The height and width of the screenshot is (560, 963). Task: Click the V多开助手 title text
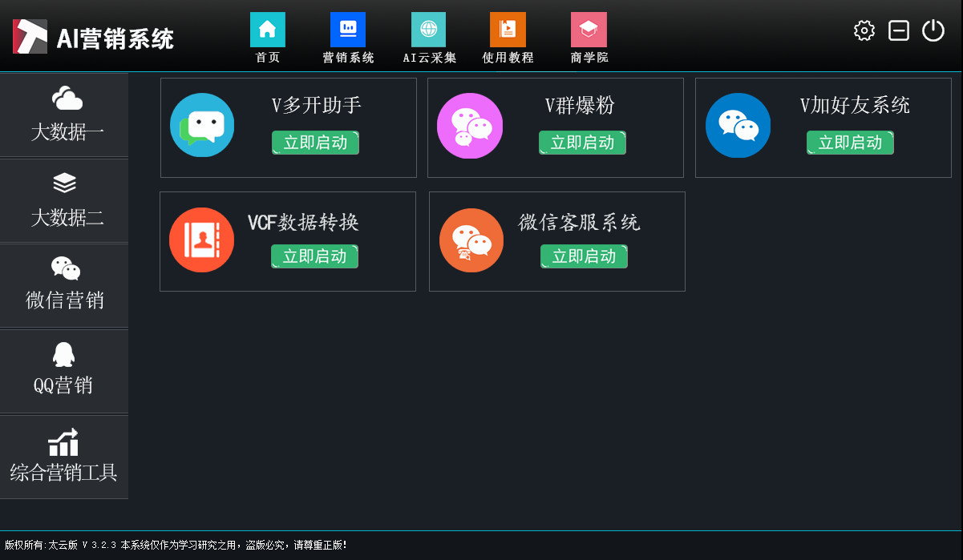(317, 105)
